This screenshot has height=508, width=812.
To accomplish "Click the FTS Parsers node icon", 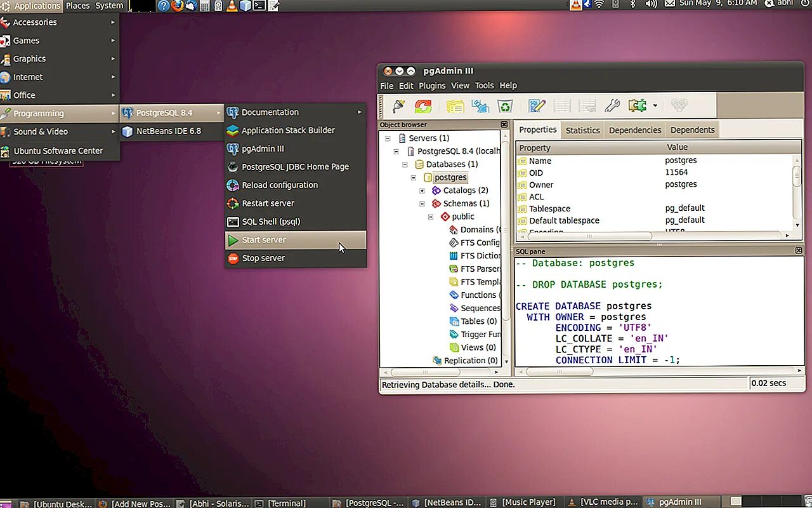I will 454,269.
